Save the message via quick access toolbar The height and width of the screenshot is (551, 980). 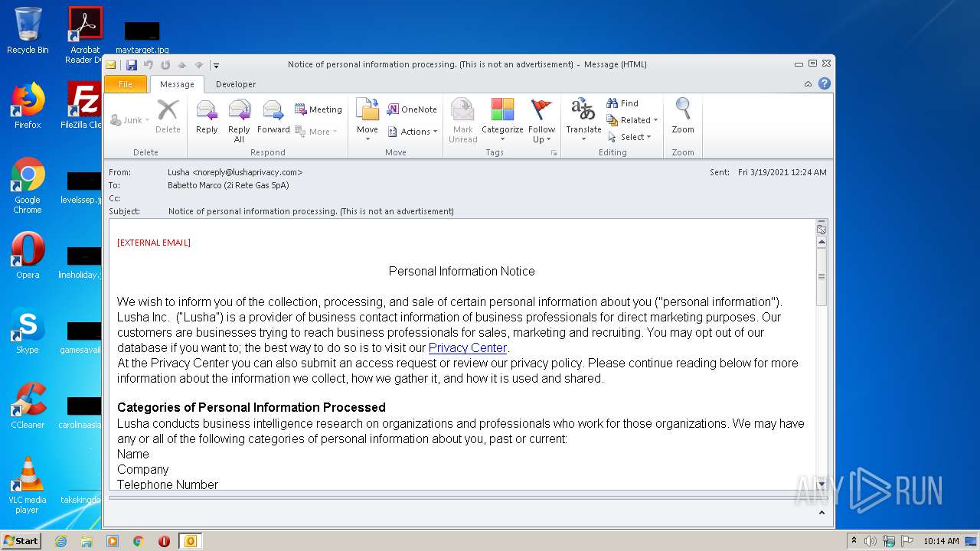pos(132,65)
